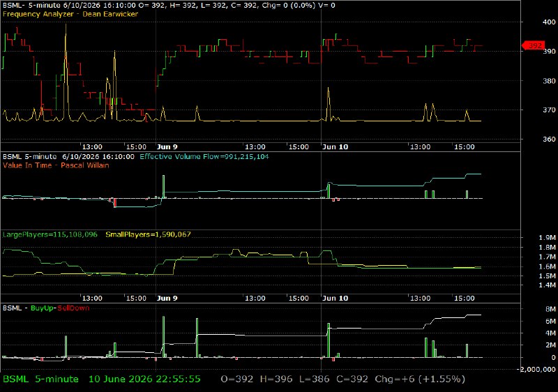The width and height of the screenshot is (558, 392).
Task: Click the 380 price axis label
Action: 549,81
